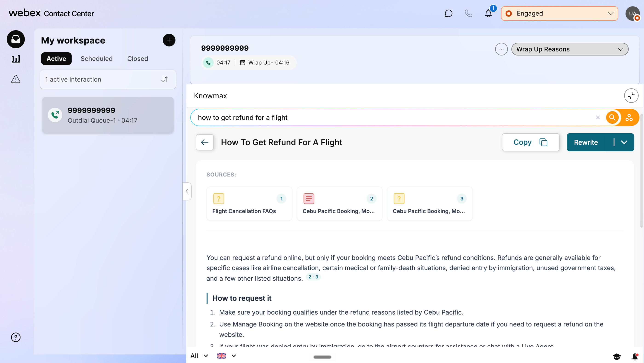Click the 'How To Get Refund For A Flight' title
The height and width of the screenshot is (363, 644).
point(281,142)
